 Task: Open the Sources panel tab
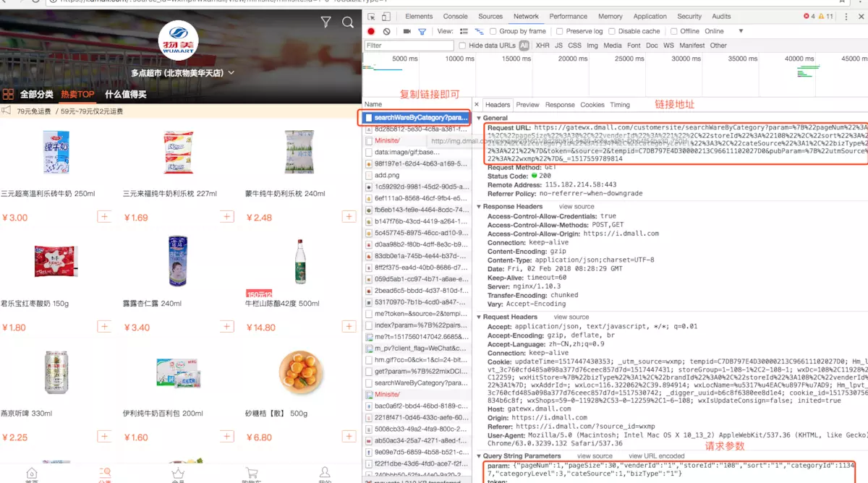point(490,16)
